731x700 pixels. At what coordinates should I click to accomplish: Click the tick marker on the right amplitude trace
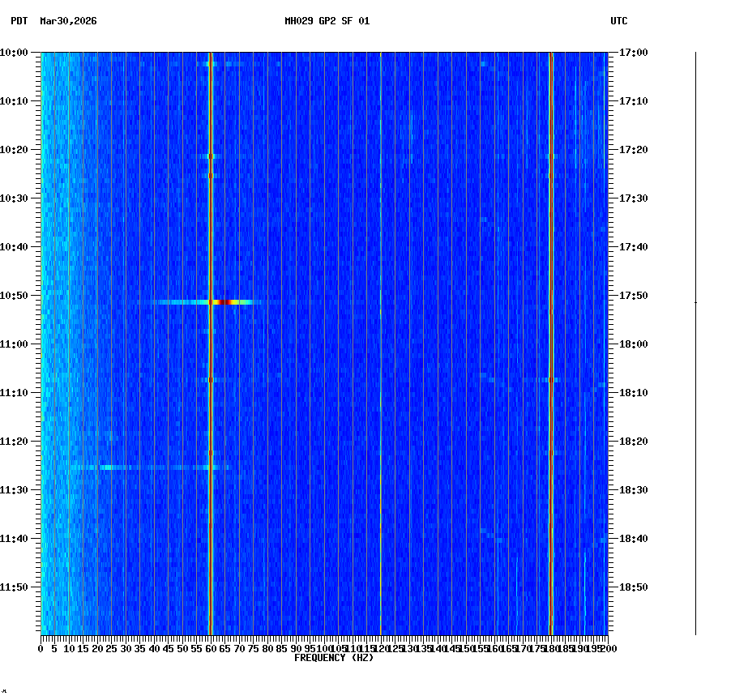click(695, 301)
